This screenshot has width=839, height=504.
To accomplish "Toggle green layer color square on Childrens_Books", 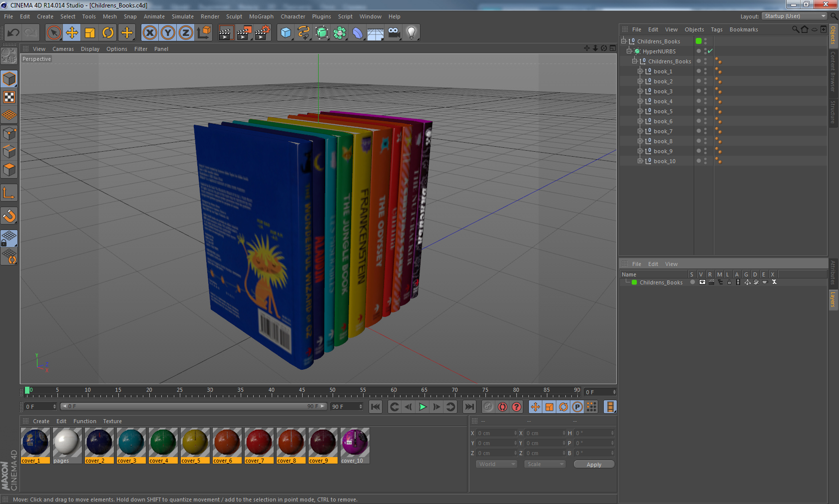I will tap(699, 41).
